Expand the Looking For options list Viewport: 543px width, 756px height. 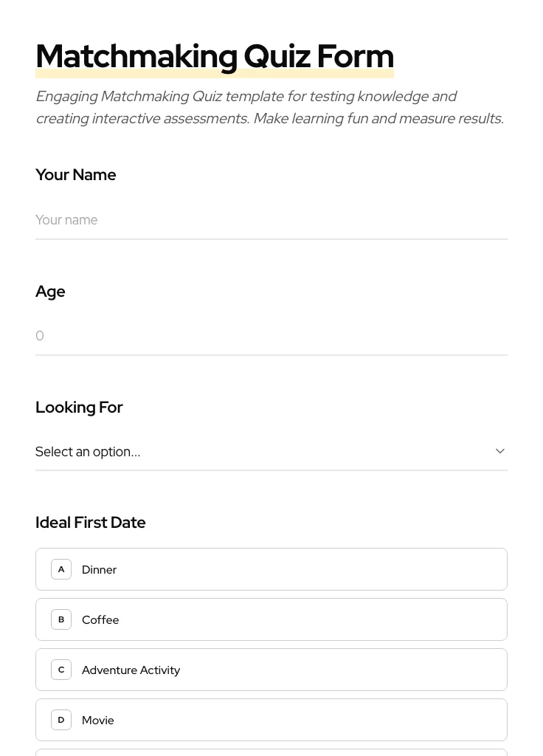[271, 451]
